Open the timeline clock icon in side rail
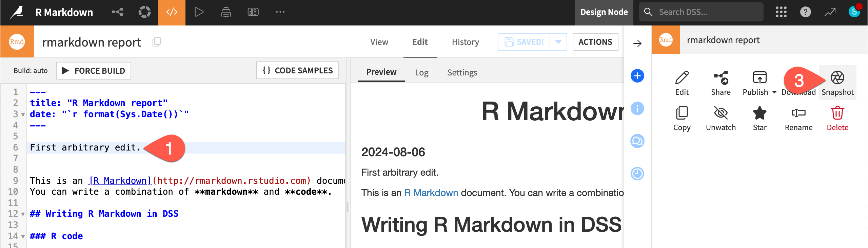This screenshot has width=868, height=248. pyautogui.click(x=637, y=174)
